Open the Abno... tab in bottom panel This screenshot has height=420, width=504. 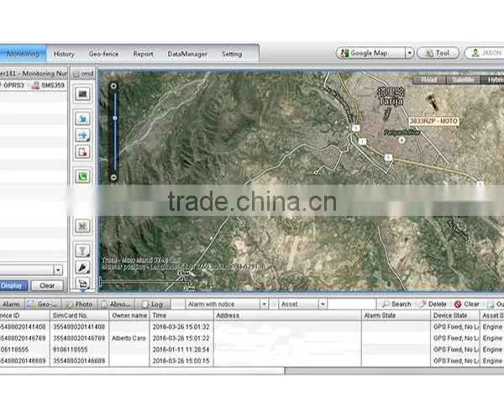pos(116,304)
